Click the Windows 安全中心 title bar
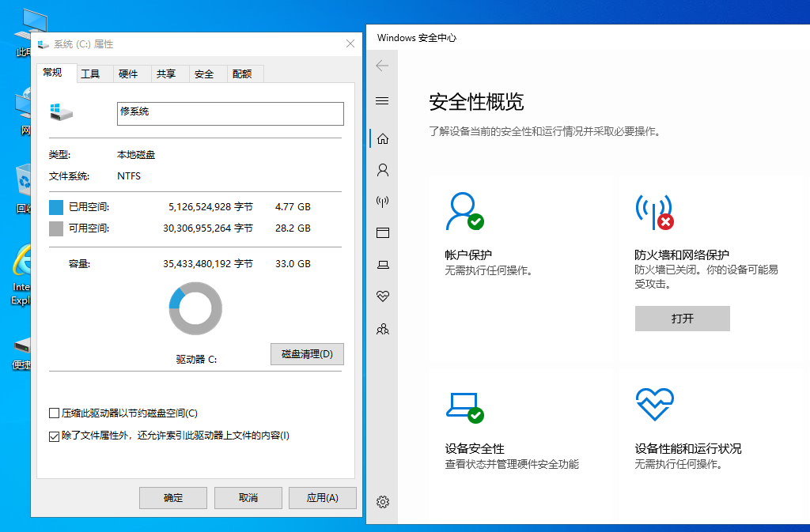This screenshot has height=532, width=810. point(588,38)
